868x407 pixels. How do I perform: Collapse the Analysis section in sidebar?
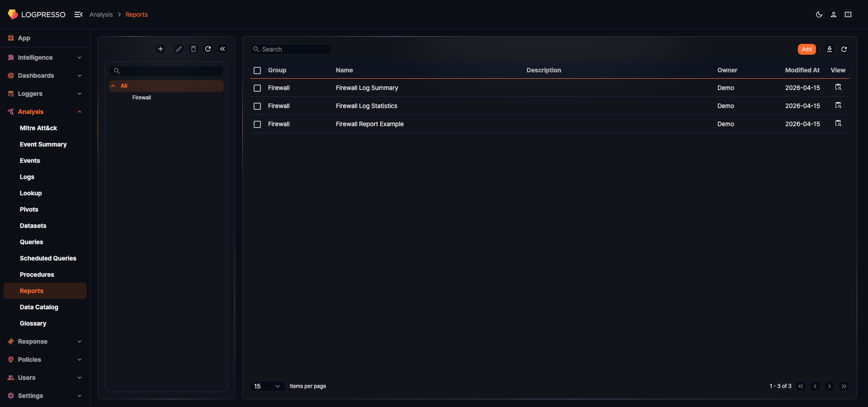coord(80,112)
